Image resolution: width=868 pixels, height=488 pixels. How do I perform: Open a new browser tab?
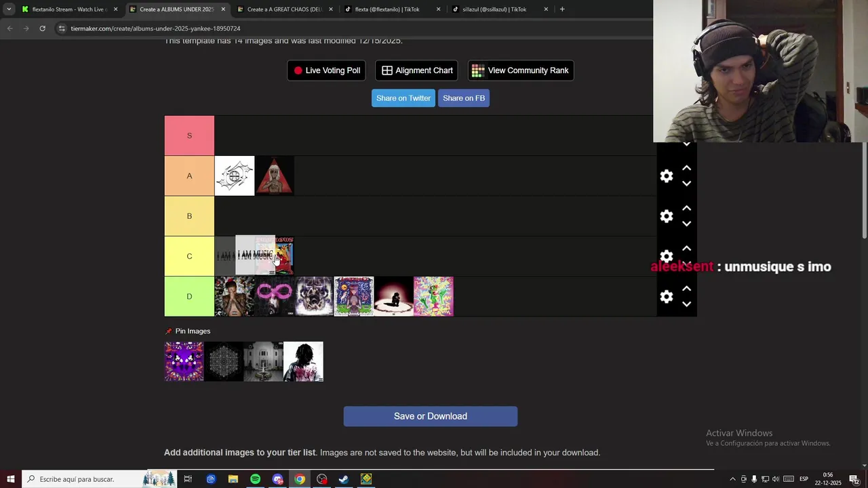(562, 9)
